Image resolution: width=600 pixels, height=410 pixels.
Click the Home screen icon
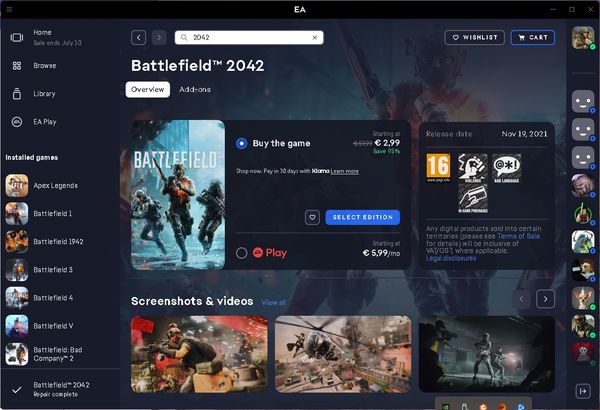click(x=16, y=37)
